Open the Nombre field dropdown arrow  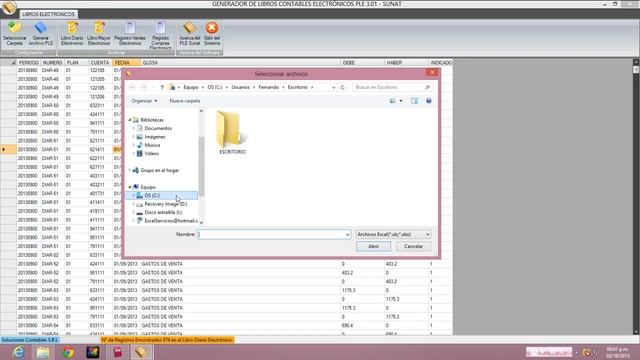pyautogui.click(x=347, y=235)
